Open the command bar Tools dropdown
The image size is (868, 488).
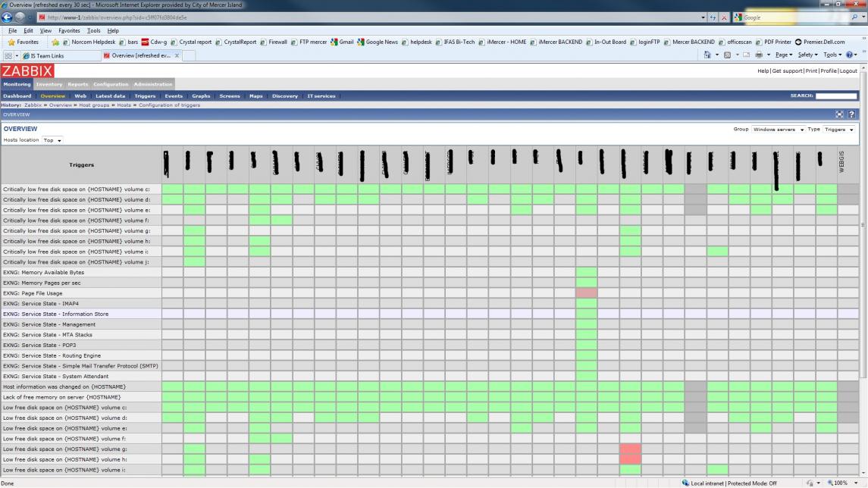coord(832,55)
